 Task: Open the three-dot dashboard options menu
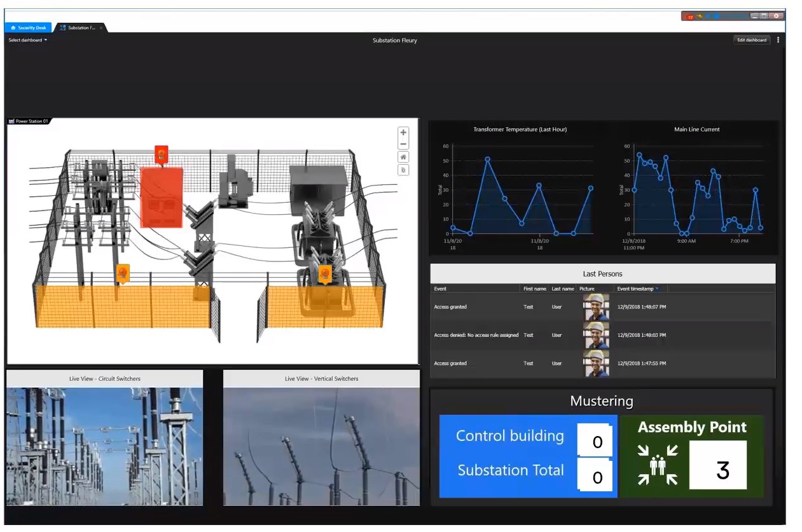click(x=778, y=40)
